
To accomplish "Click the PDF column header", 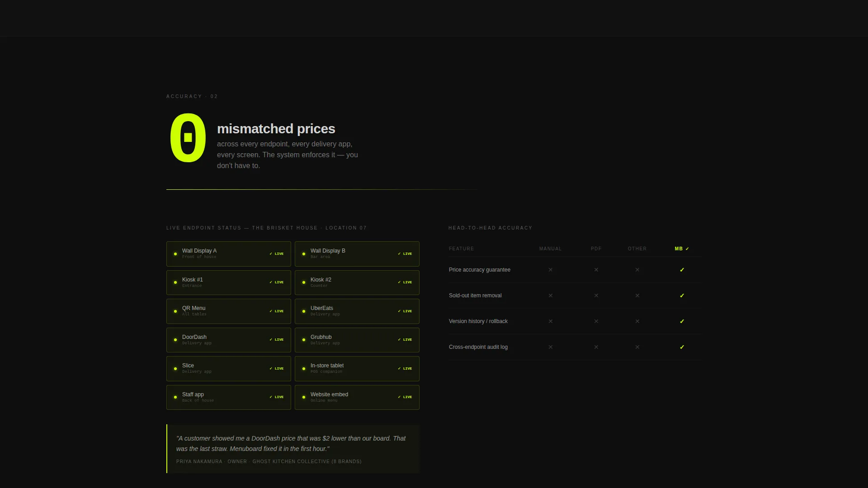I will (x=596, y=249).
